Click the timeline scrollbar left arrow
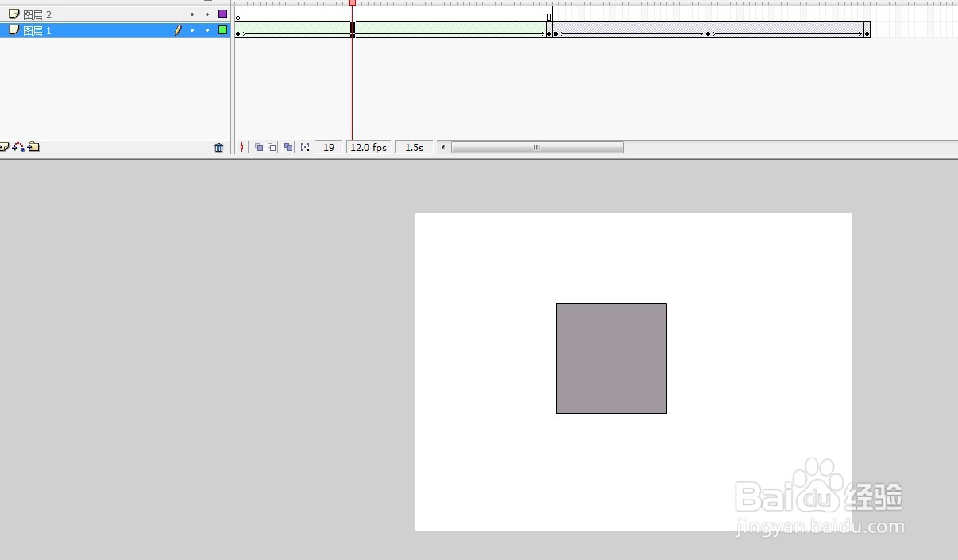 point(443,147)
